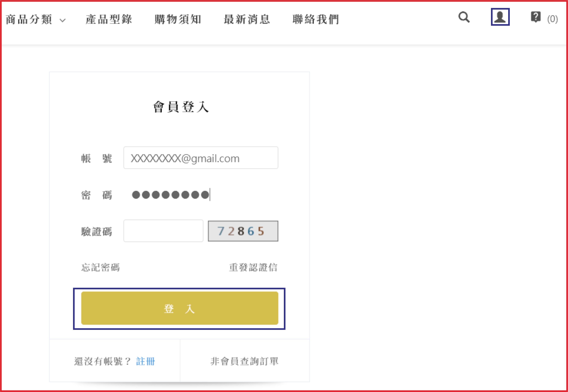Refresh the 72865 captcha image
Viewport: 568px width, 392px height.
[243, 231]
